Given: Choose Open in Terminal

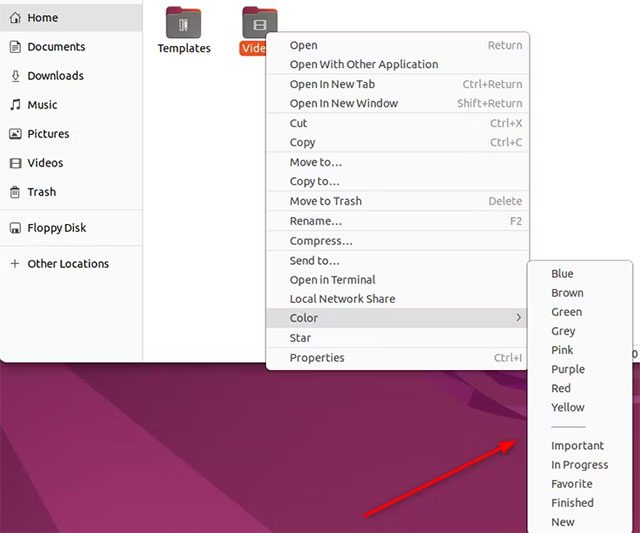Looking at the screenshot, I should coord(398,280).
